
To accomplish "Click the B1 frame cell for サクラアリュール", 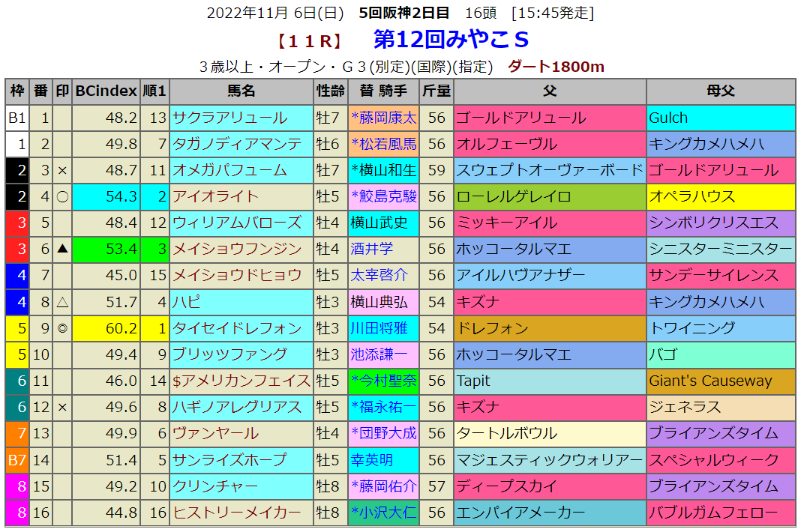I will (16, 118).
